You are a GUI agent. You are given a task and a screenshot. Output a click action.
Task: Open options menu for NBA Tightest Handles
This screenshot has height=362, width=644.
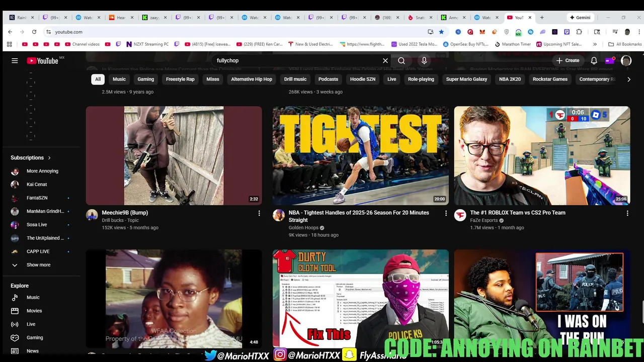pos(446,213)
